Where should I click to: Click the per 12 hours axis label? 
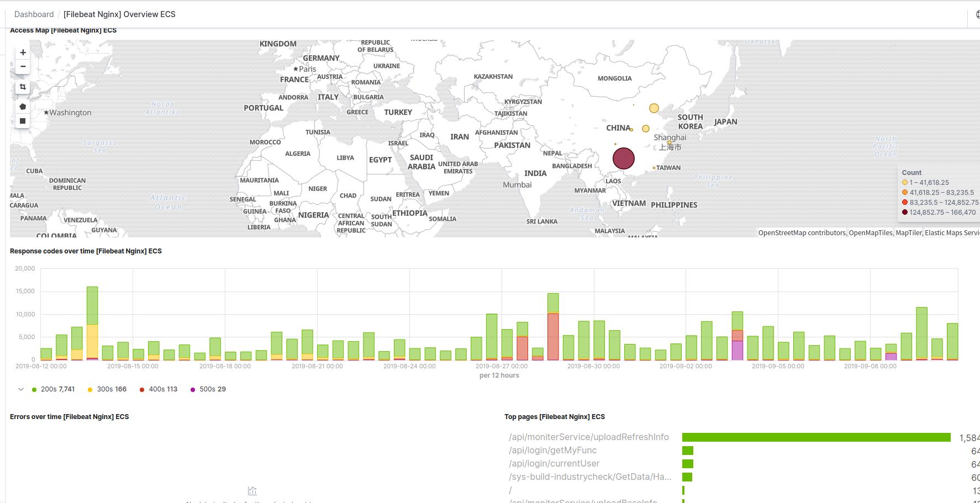[x=499, y=375]
